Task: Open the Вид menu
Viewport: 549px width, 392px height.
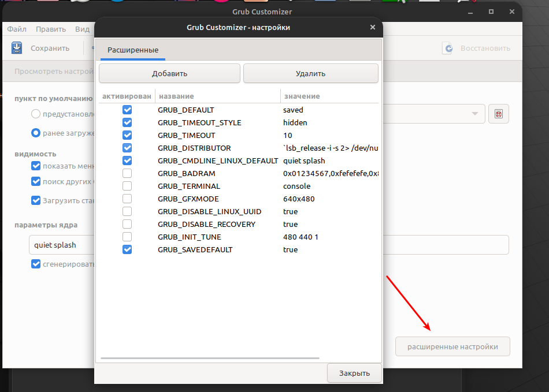Action: 82,29
